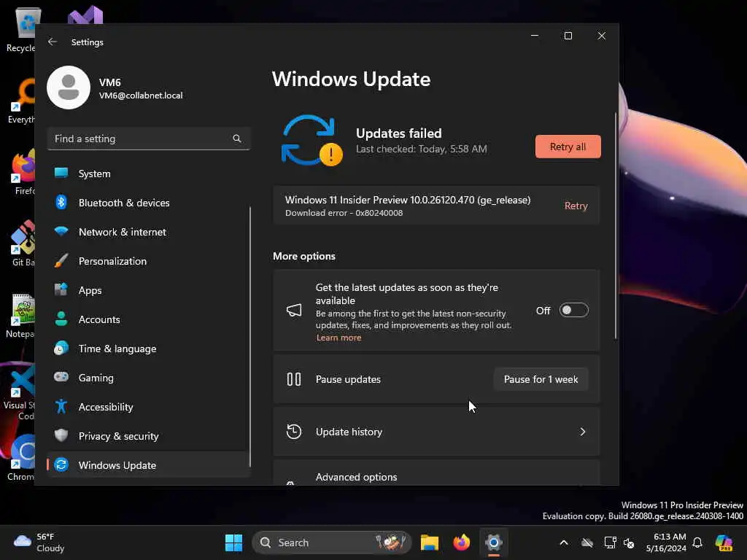Screen dimensions: 747x560
Task: Open Network & internet settings
Action: click(x=149, y=232)
